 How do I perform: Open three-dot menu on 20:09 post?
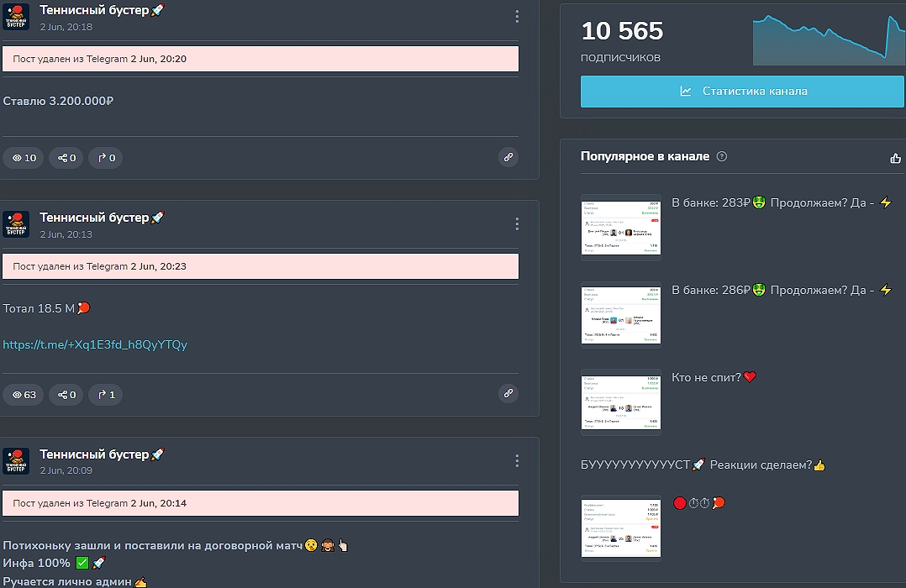click(517, 460)
